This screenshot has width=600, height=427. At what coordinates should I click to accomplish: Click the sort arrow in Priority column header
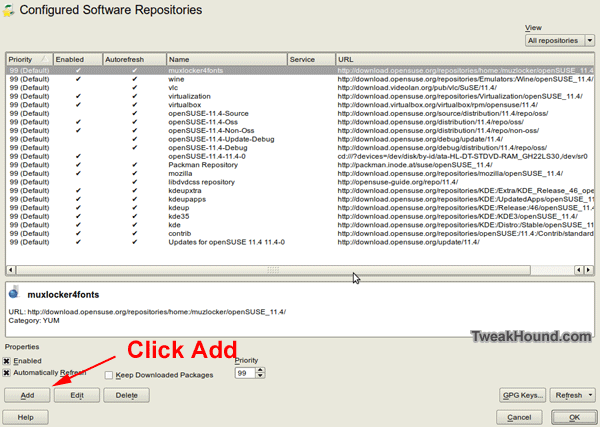(x=44, y=60)
